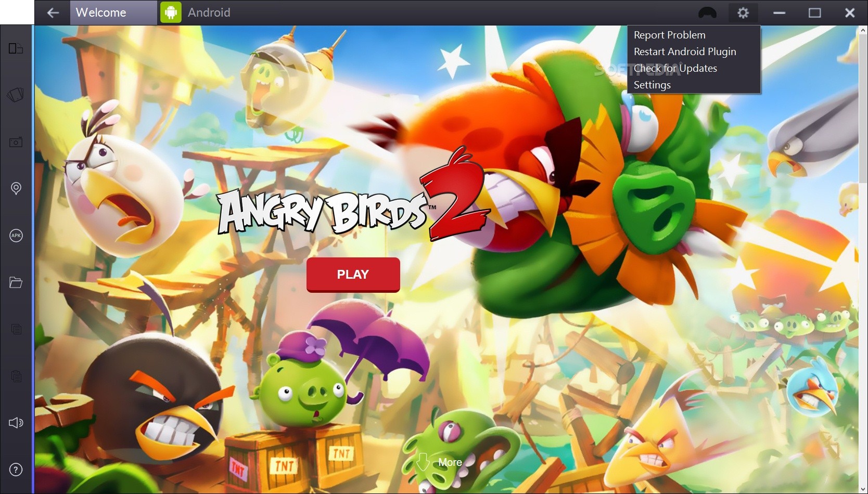Select Check for Updates
Image resolution: width=868 pixels, height=494 pixels.
675,68
